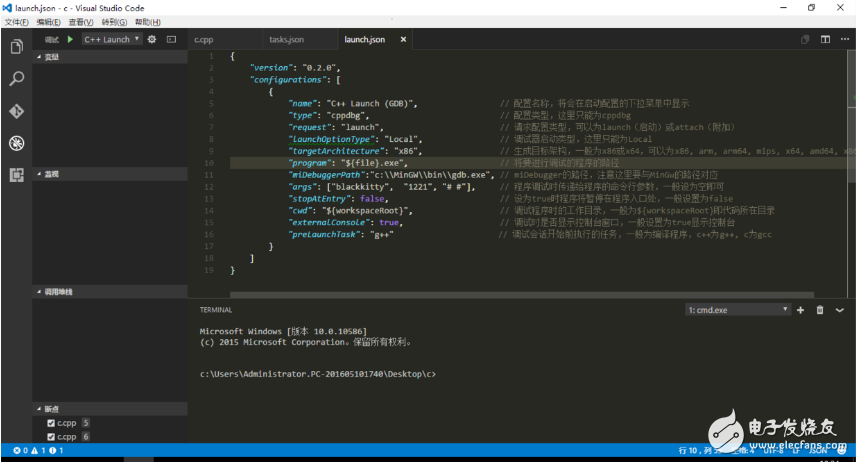Collapse the 调用堆栈 (Call Stack) section

click(110, 292)
